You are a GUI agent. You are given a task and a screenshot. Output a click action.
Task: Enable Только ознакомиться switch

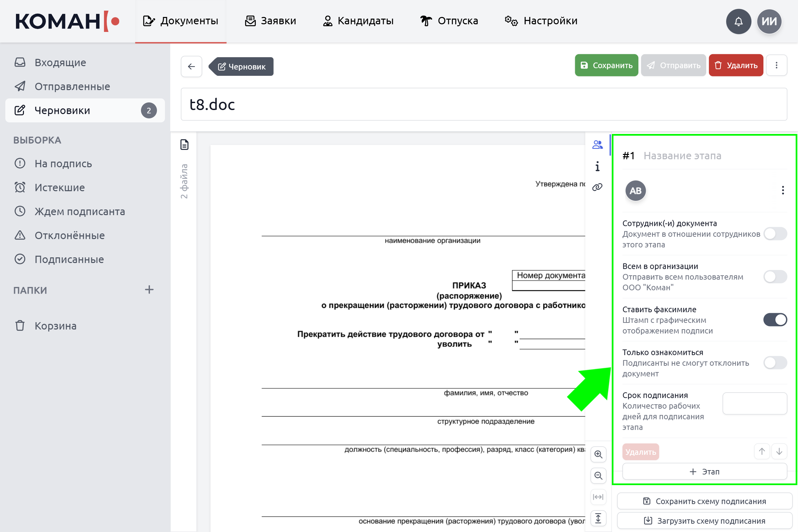[775, 363]
